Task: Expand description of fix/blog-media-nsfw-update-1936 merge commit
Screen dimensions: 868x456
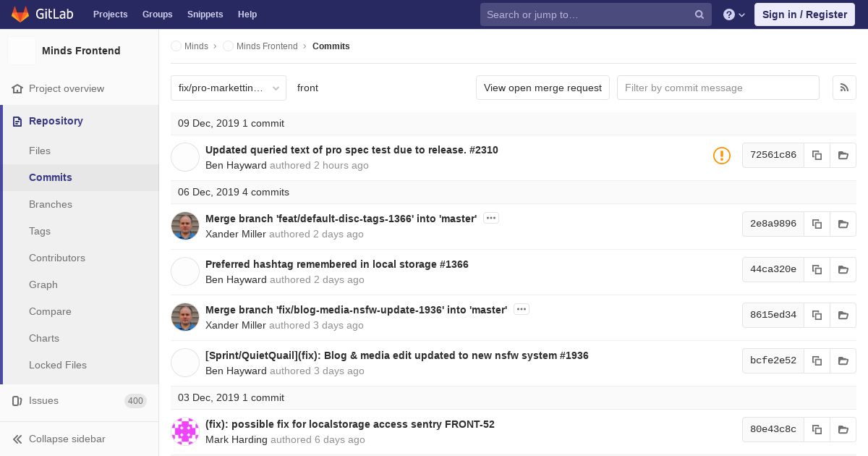Action: click(x=522, y=309)
